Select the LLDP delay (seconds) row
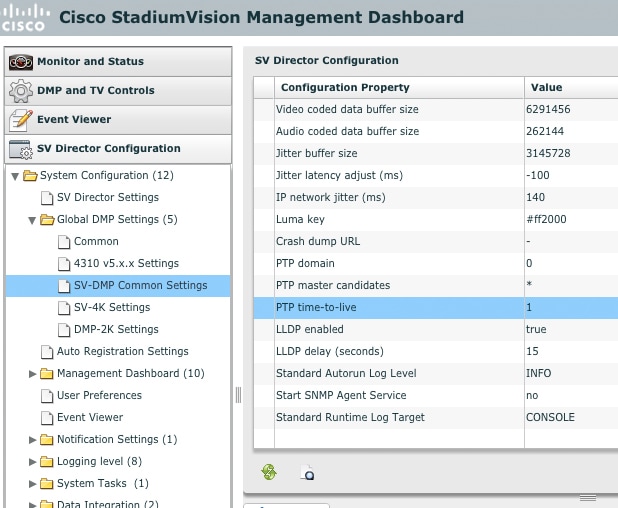Screen dimensions: 618x508 pos(436,352)
